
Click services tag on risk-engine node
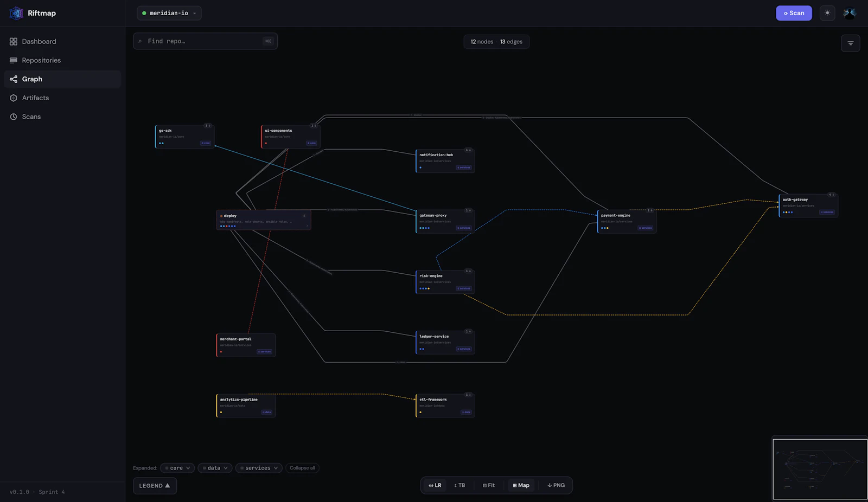click(464, 288)
